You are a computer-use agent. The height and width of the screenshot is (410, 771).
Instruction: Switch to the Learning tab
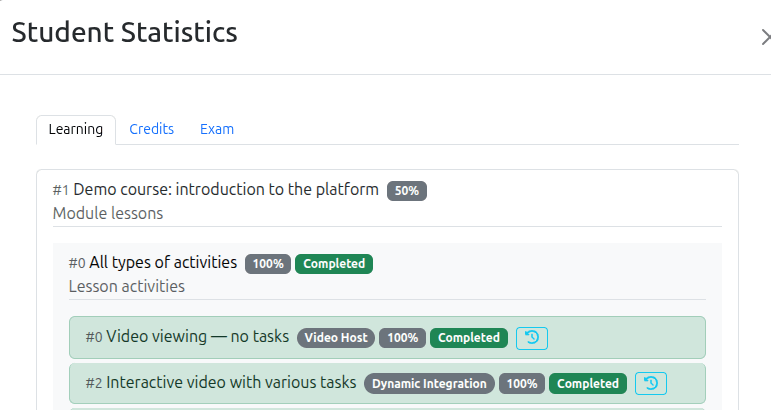coord(76,129)
